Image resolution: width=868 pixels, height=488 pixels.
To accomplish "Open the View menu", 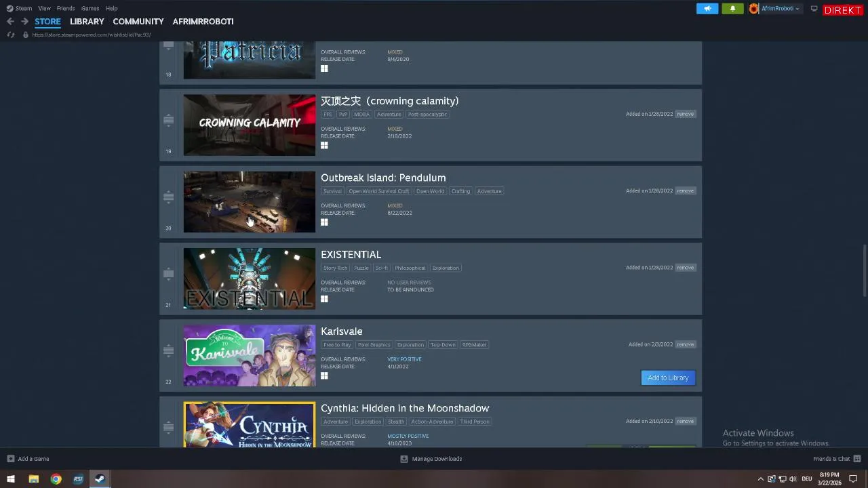I will point(44,8).
